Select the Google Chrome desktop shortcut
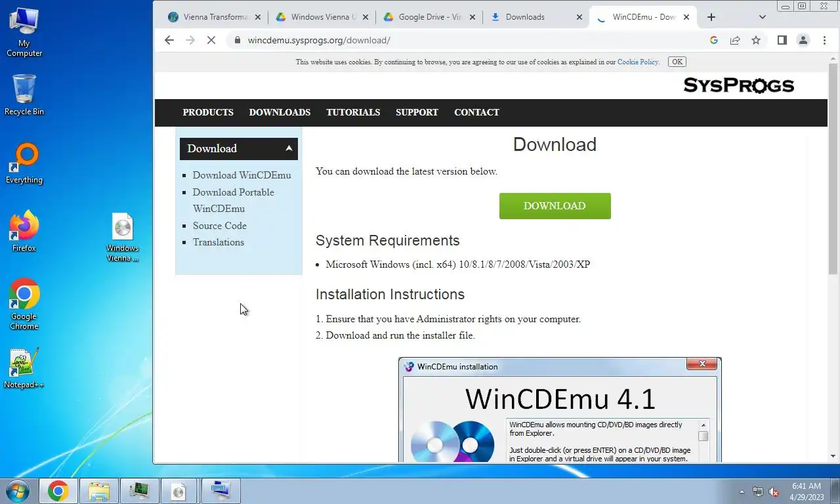This screenshot has height=504, width=840. 24,304
